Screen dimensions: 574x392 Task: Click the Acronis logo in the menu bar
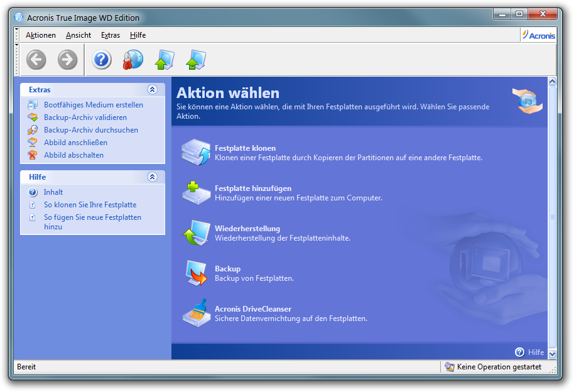(538, 35)
